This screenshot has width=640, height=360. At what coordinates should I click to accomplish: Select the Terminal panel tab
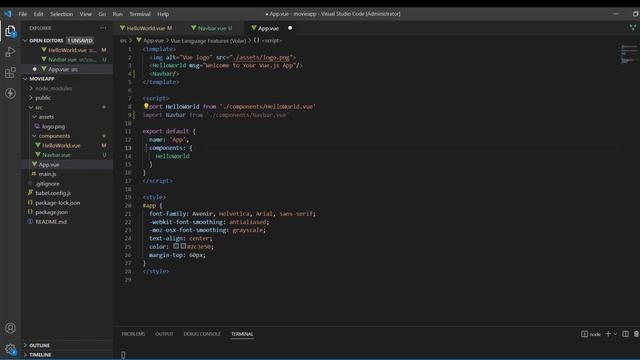(242, 334)
